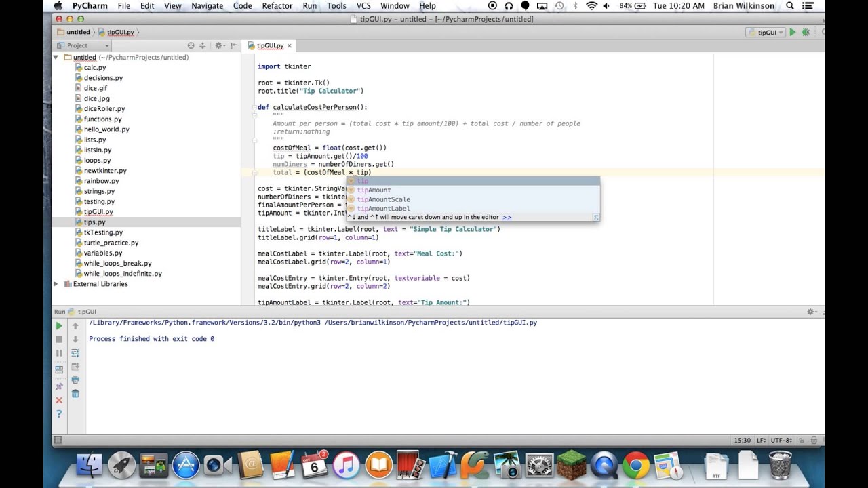Screen dimensions: 868x488
Task: Open Google Chrome from the Dock
Action: coord(635,466)
